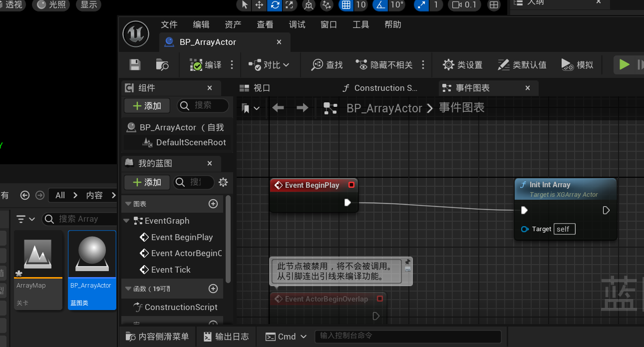Viewport: 644px width, 347px height.
Task: Open the 光照 lit view mode menu
Action: (52, 5)
